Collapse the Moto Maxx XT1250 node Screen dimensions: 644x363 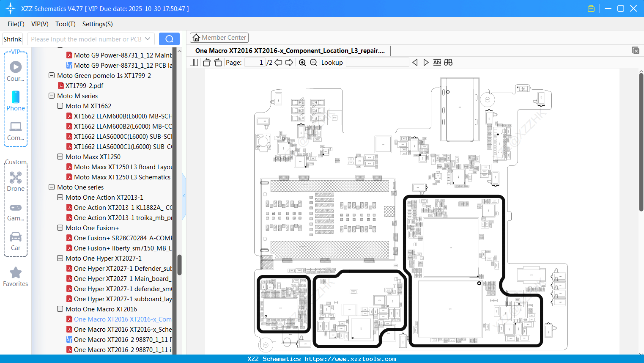60,157
